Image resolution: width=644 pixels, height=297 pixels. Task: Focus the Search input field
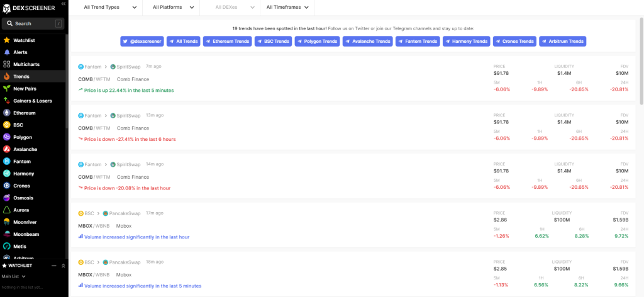33,23
